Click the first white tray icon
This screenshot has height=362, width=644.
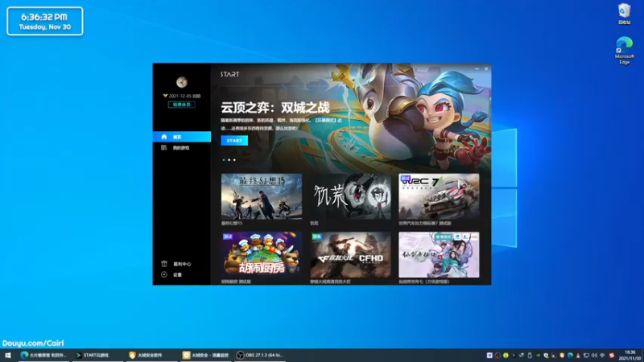click(x=489, y=356)
